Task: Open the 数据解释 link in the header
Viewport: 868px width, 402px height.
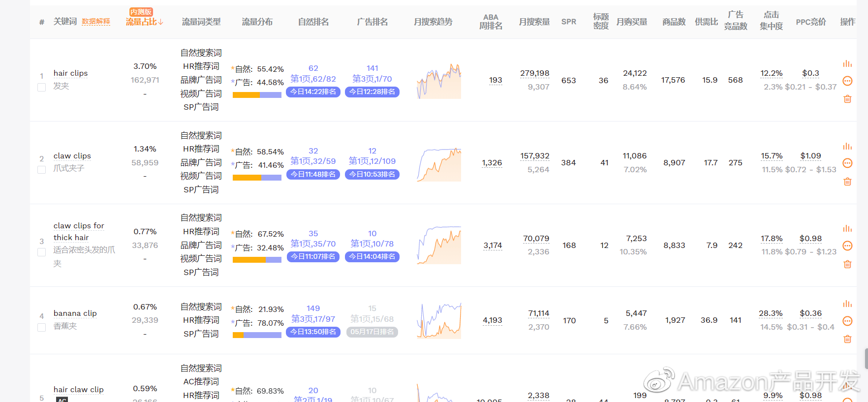Action: (x=96, y=22)
